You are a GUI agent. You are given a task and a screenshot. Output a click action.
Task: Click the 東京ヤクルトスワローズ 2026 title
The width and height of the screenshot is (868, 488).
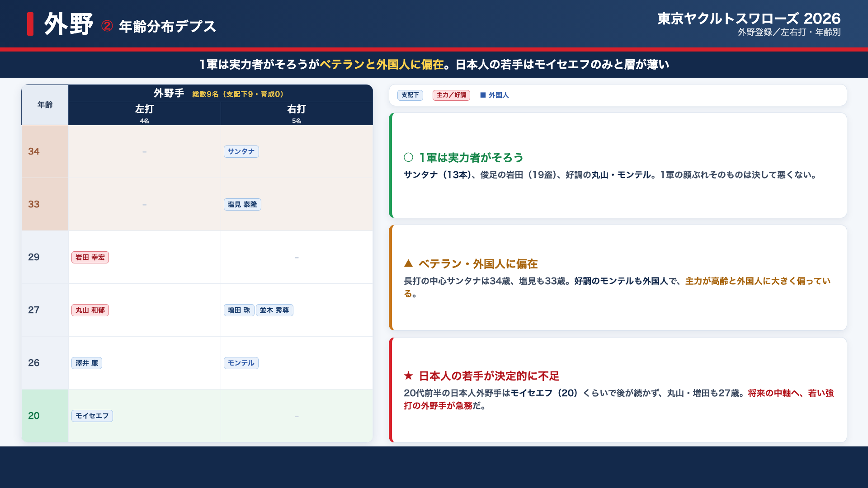click(x=749, y=19)
